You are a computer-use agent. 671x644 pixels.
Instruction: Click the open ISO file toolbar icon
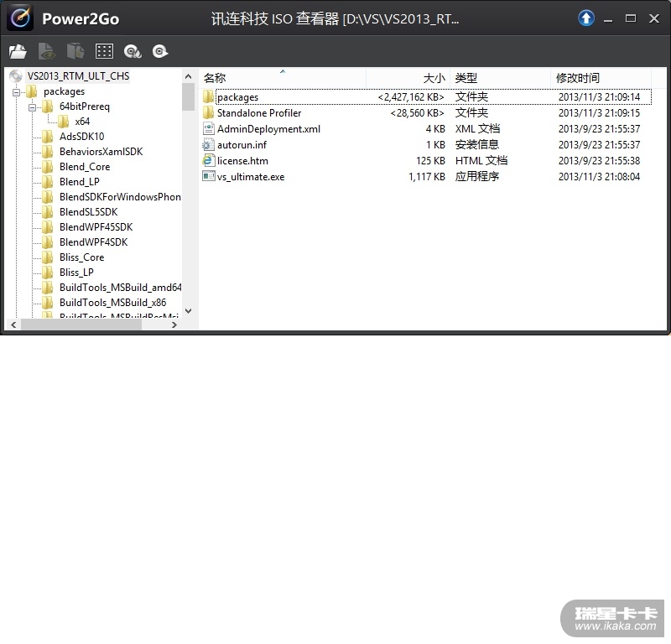coord(18,52)
